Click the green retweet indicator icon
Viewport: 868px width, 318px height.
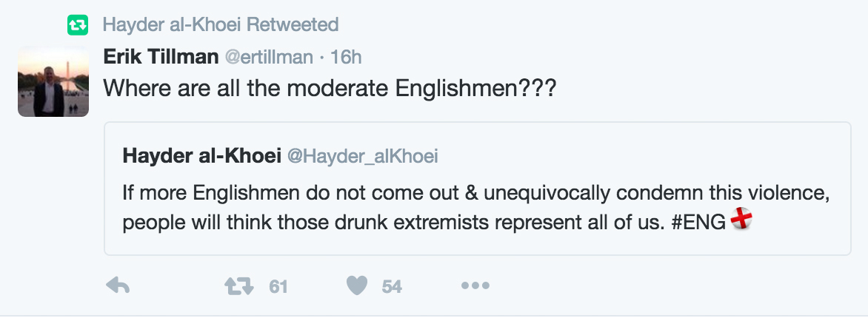pos(77,25)
